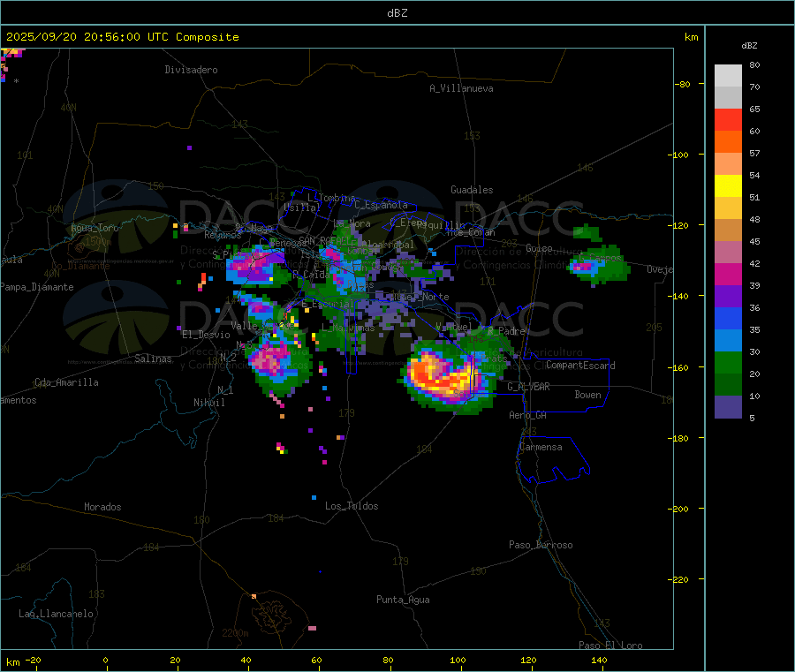
Task: Click the 42 dBZ magenta legend swatch
Action: 728,274
